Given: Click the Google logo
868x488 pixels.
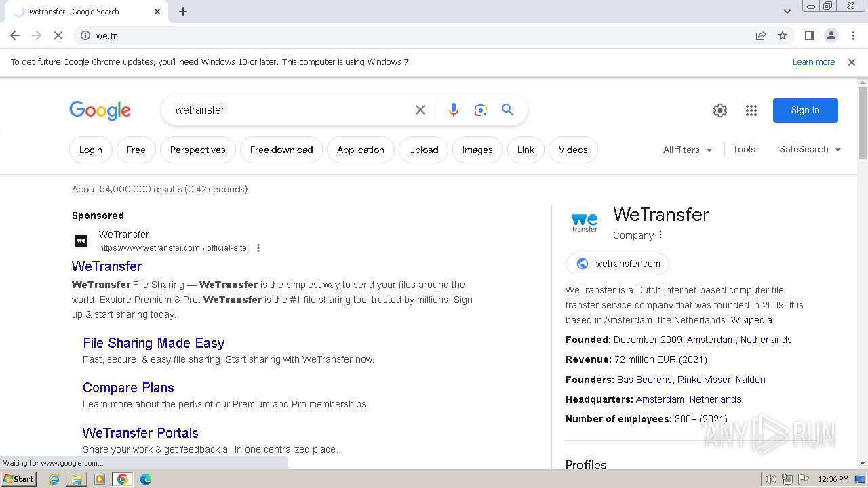Looking at the screenshot, I should coord(100,110).
